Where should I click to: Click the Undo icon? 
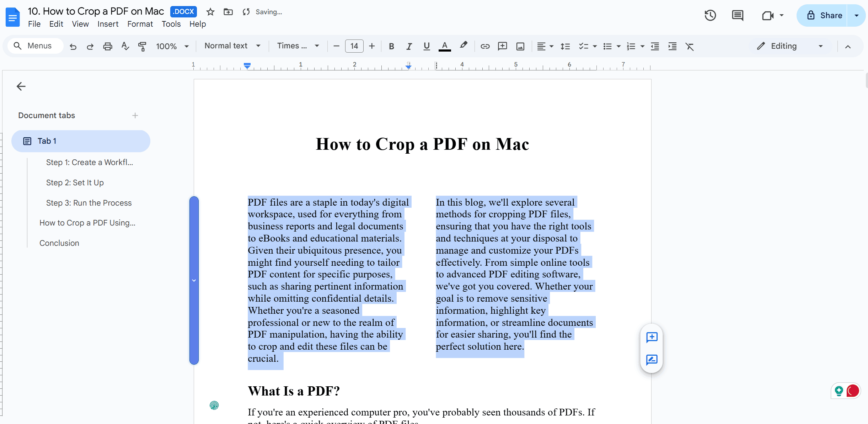(x=73, y=46)
